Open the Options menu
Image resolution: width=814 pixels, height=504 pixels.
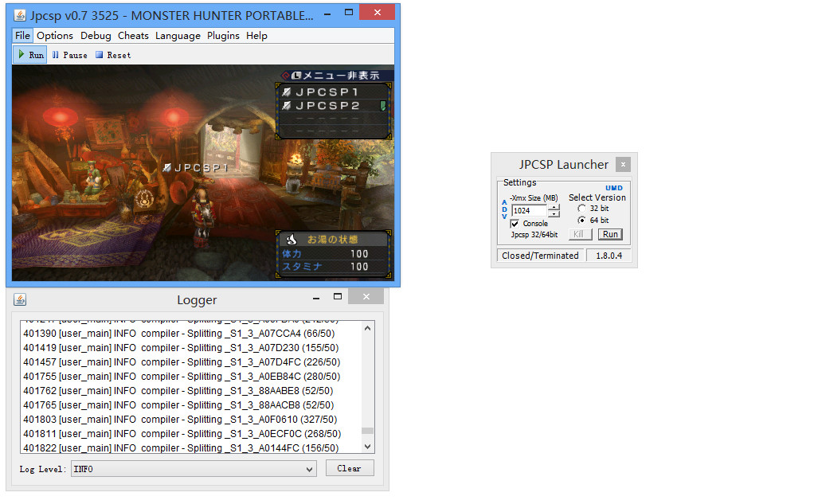coord(55,36)
